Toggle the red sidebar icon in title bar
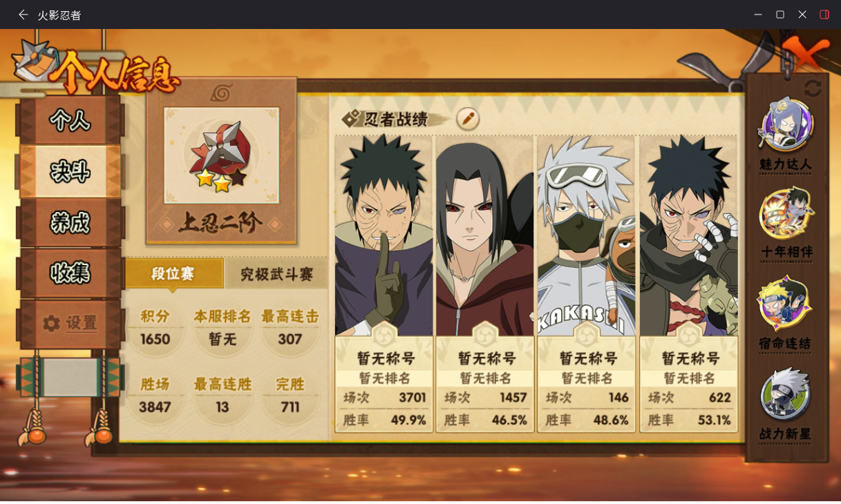 824,14
